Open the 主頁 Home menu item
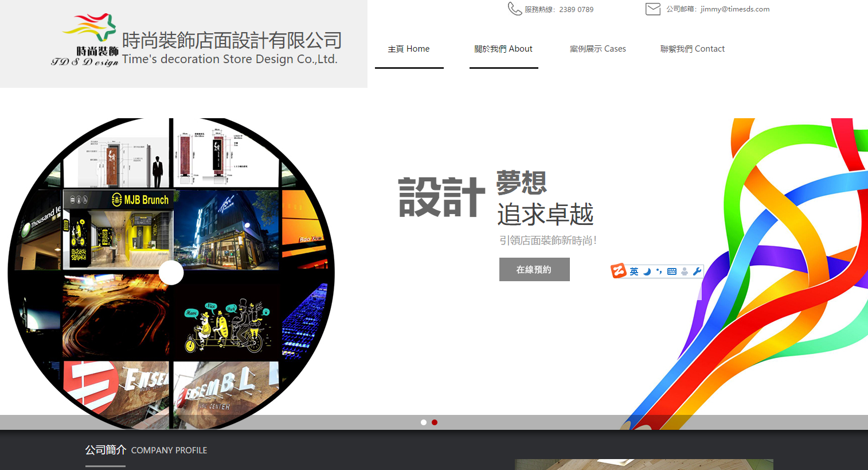868x470 pixels. point(409,49)
